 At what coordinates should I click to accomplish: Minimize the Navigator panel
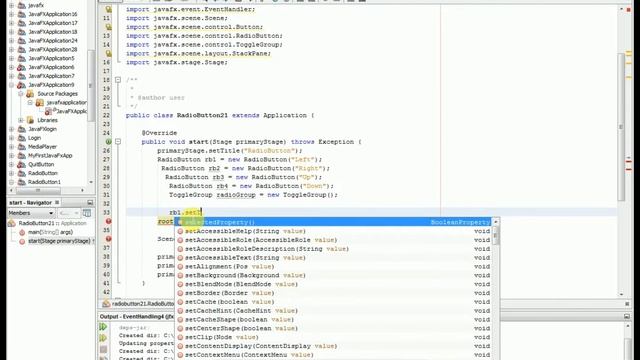(90, 202)
